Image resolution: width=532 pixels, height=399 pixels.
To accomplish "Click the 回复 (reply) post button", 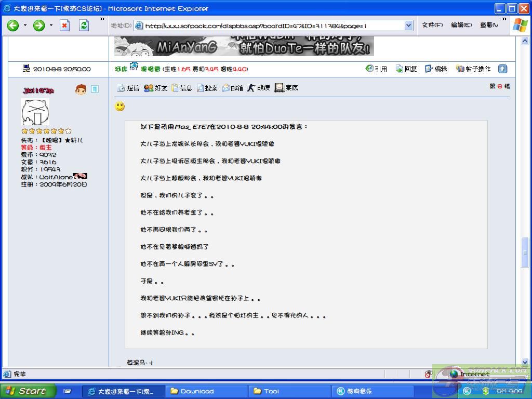I will tap(406, 69).
